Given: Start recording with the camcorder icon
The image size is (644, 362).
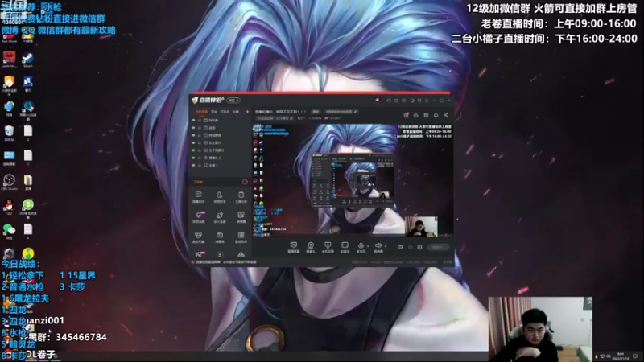Looking at the screenshot, I should coord(400,247).
